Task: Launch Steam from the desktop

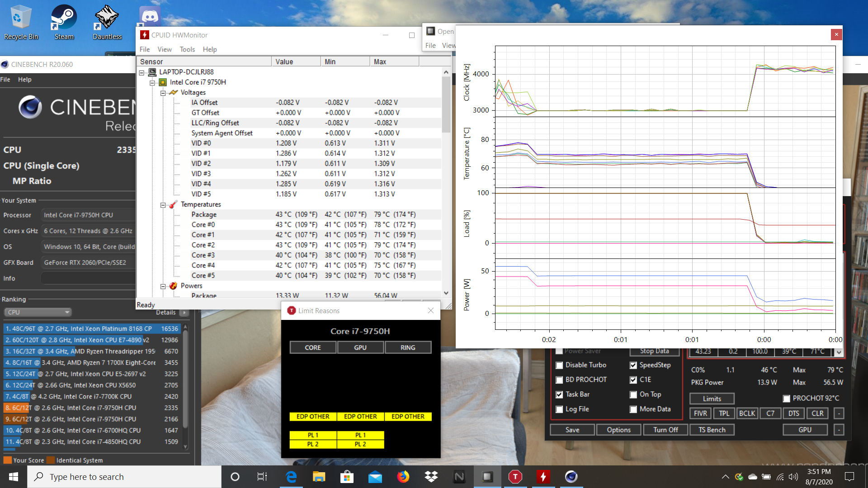Action: (64, 22)
